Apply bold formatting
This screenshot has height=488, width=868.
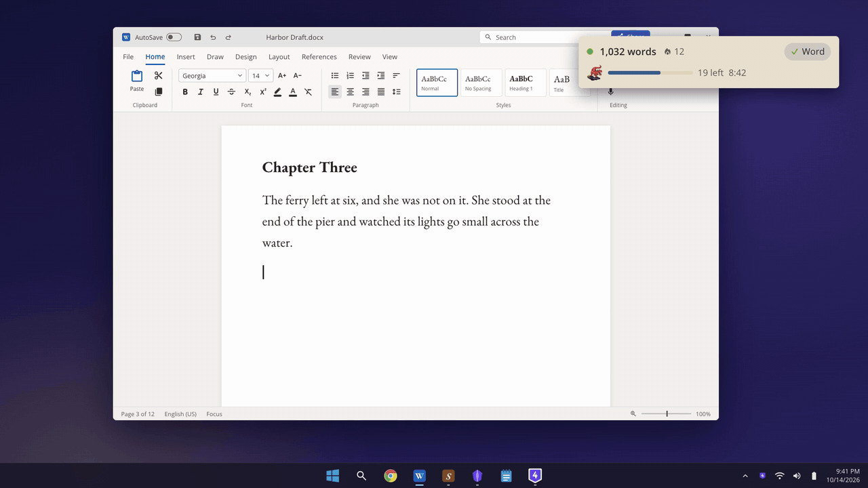coord(185,92)
